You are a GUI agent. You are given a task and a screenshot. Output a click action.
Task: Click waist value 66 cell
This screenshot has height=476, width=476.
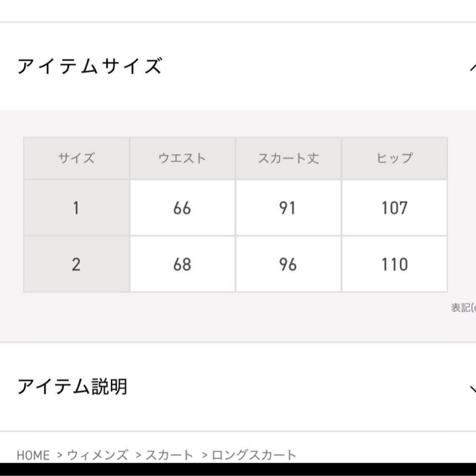182,208
